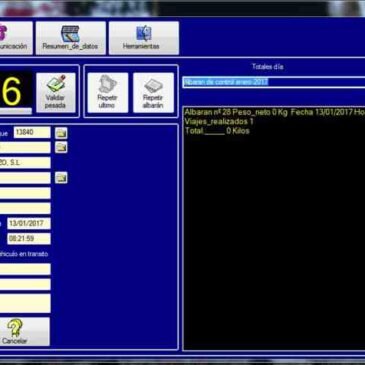Click the Repetir albarán icon
The width and height of the screenshot is (365, 365).
(x=153, y=93)
